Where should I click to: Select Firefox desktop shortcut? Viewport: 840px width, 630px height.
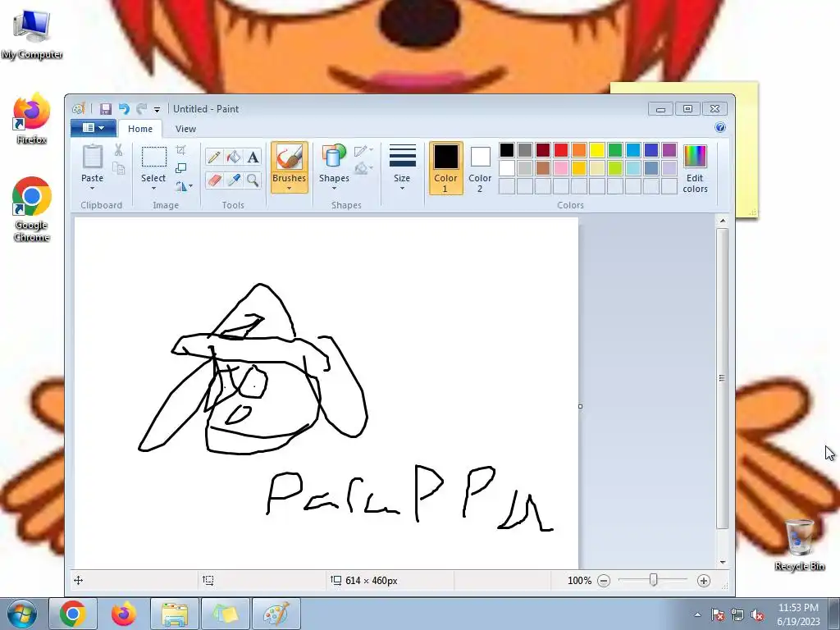point(32,119)
